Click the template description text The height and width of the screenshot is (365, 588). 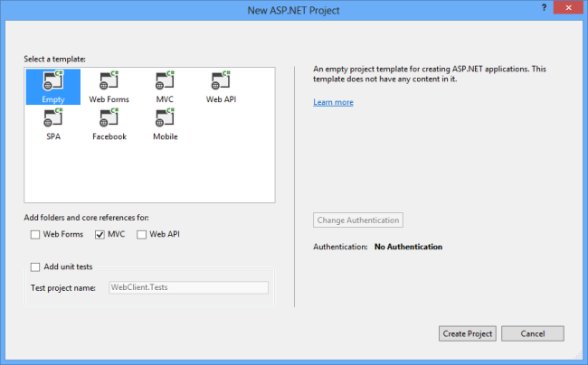click(x=430, y=74)
